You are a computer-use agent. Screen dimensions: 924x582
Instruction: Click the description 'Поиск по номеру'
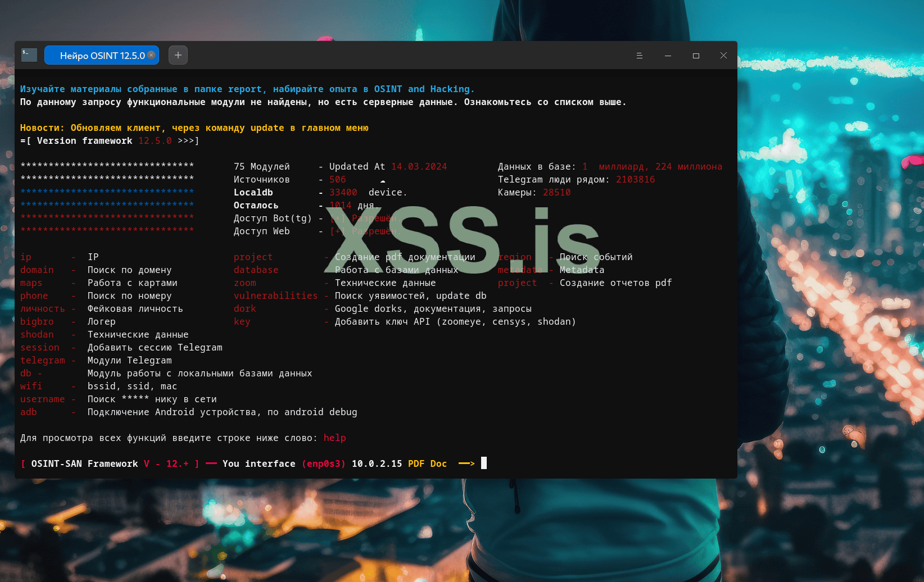pos(130,295)
